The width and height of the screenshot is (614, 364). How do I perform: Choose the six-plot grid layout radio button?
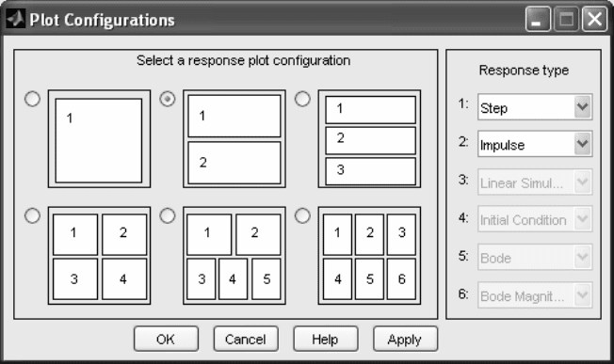(302, 215)
